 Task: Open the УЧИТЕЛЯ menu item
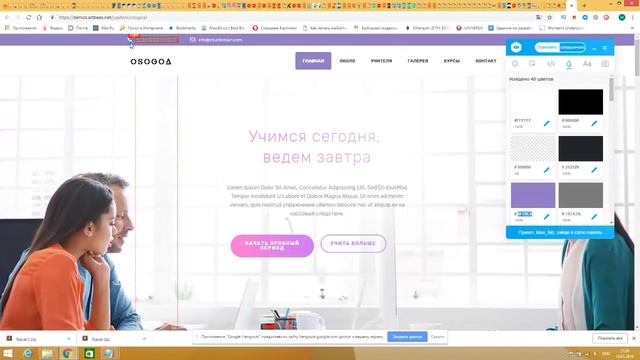click(381, 61)
